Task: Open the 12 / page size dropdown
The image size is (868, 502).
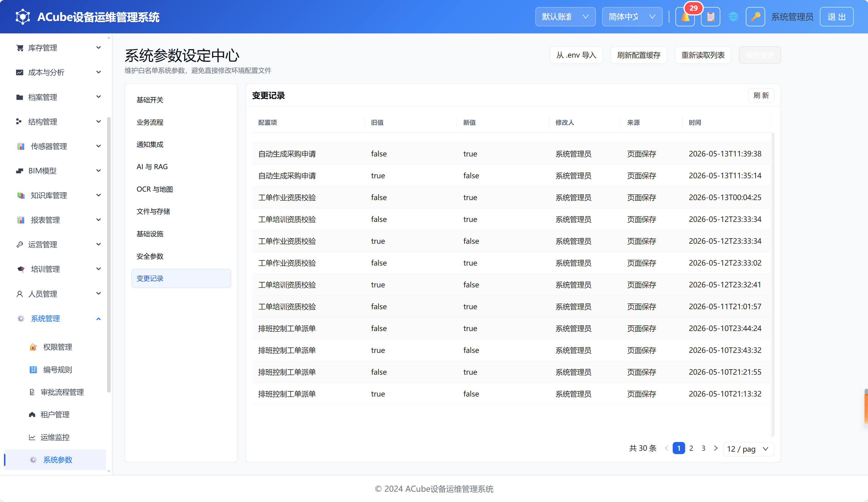Action: 748,449
